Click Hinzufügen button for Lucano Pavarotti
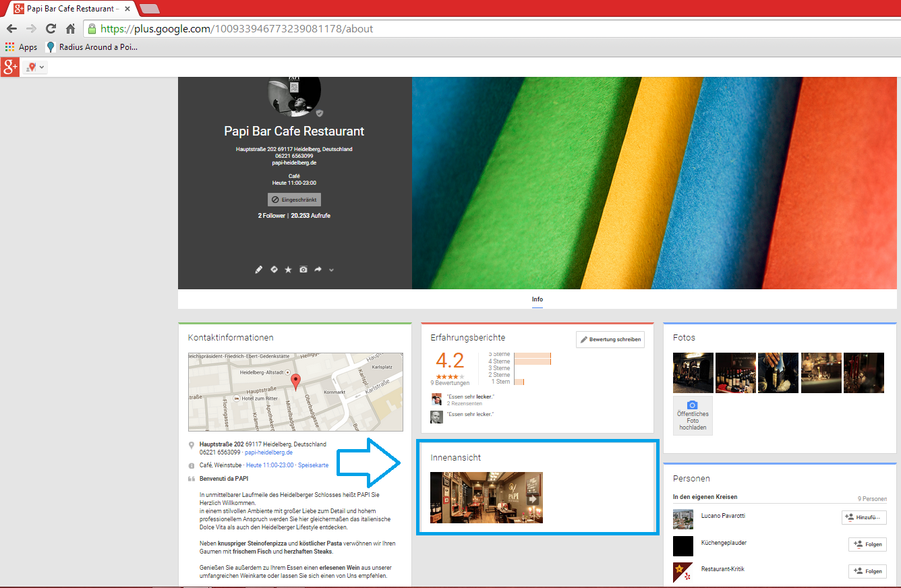The height and width of the screenshot is (588, 901). [864, 518]
